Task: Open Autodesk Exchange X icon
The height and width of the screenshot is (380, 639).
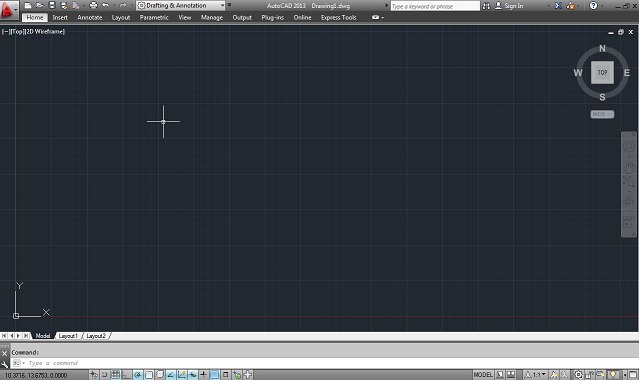Action: pyautogui.click(x=558, y=6)
